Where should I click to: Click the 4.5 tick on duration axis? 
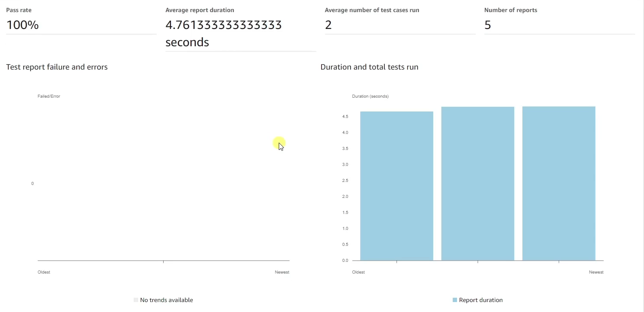[345, 117]
